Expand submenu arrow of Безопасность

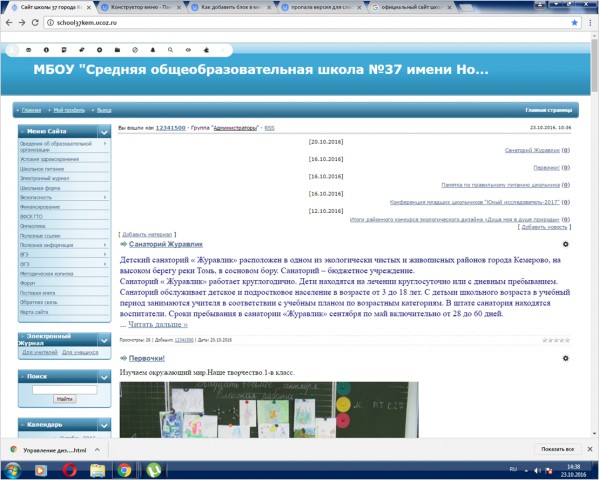click(x=105, y=197)
